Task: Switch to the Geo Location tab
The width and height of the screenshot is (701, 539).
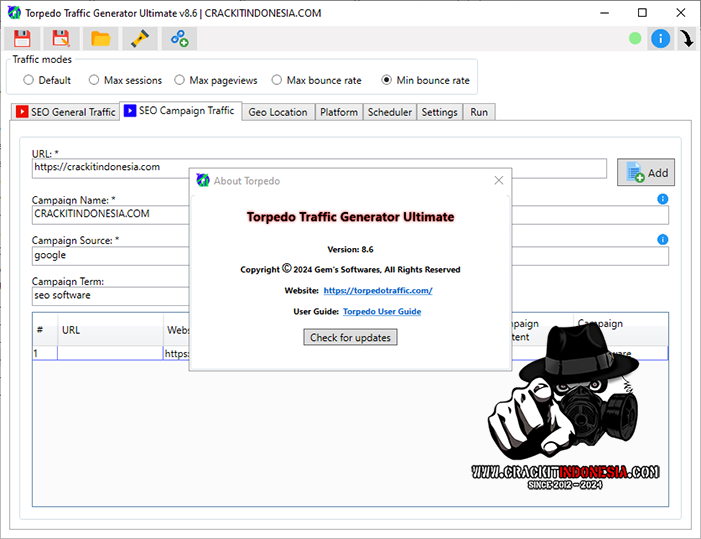Action: click(277, 112)
